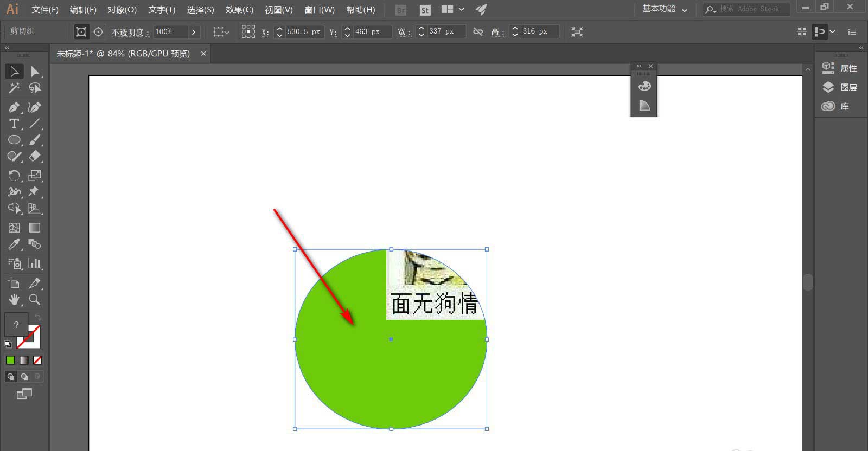Viewport: 868px width, 451px height.
Task: Open the 编辑(E) menu
Action: pos(83,10)
